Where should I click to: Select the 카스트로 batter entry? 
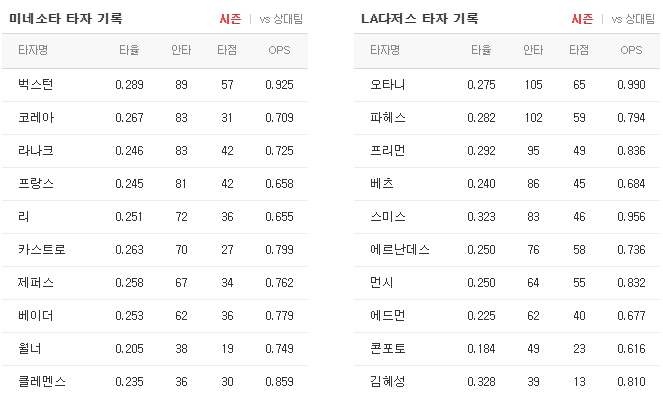[42, 250]
